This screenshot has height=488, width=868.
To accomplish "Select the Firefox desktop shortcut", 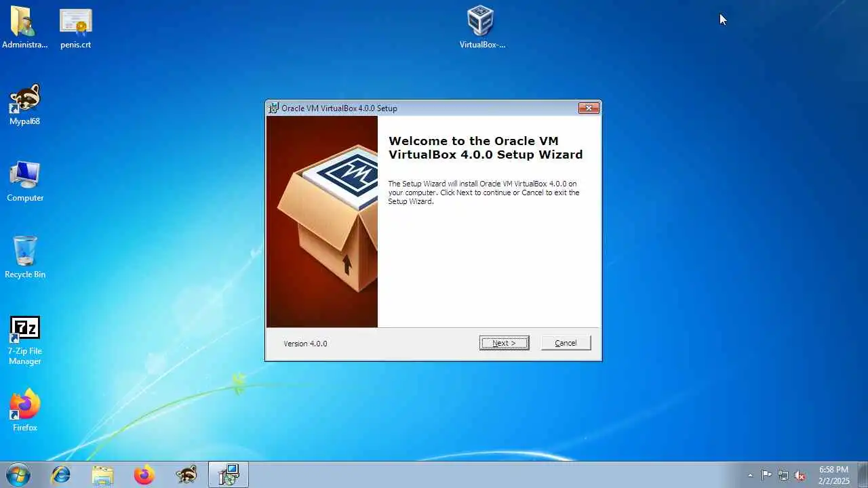I will [25, 411].
